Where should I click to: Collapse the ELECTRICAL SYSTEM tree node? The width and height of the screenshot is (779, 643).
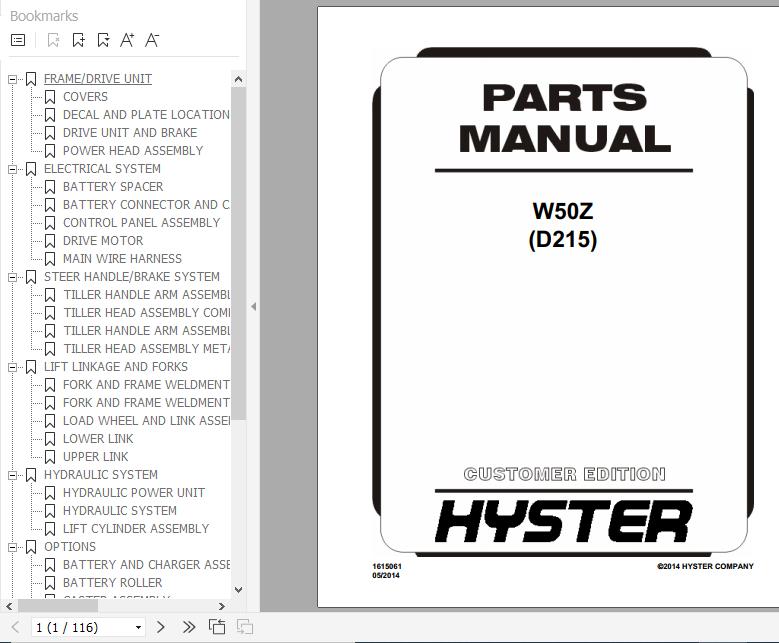tap(12, 169)
